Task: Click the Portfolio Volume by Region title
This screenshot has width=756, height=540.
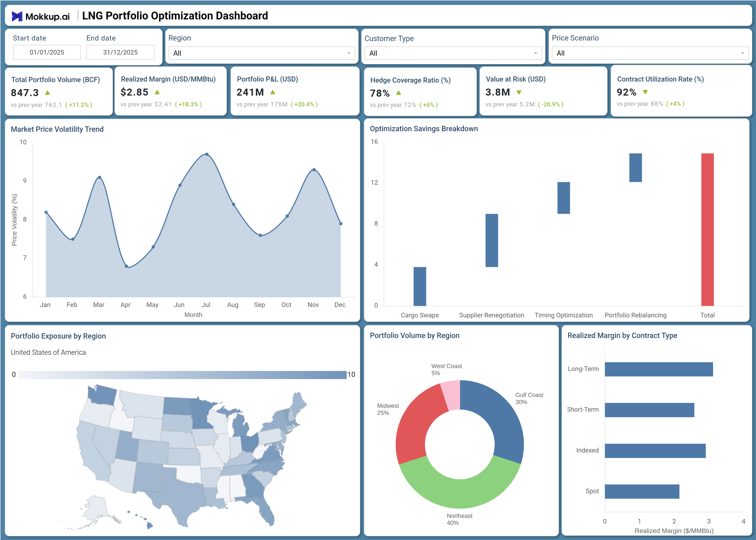Action: 414,336
